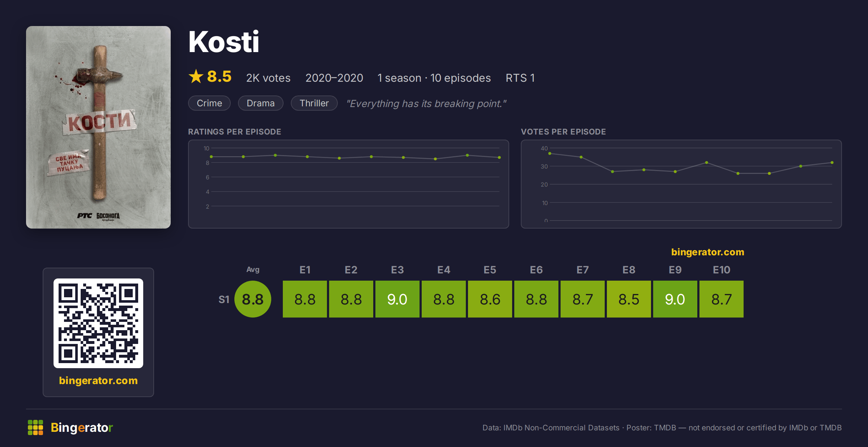The image size is (868, 447).
Task: Open bingerator.com link under QR code
Action: tap(98, 380)
